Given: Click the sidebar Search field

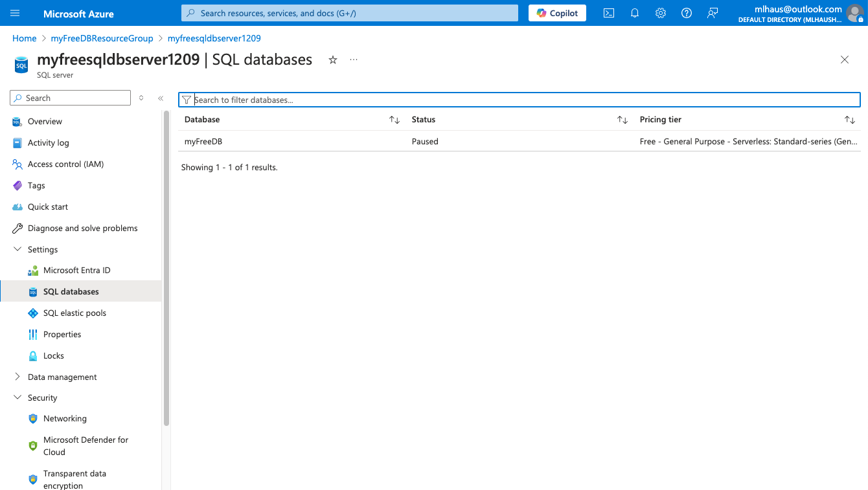Looking at the screenshot, I should 70,98.
